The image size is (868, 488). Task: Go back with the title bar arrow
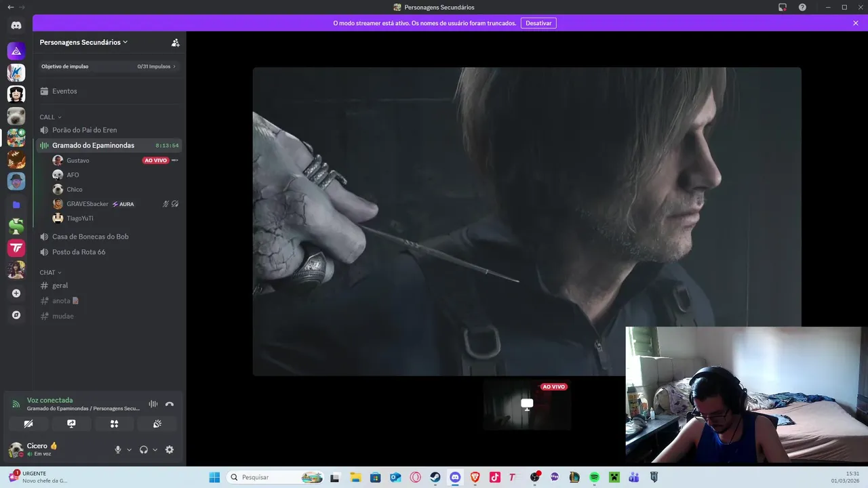pyautogui.click(x=10, y=7)
